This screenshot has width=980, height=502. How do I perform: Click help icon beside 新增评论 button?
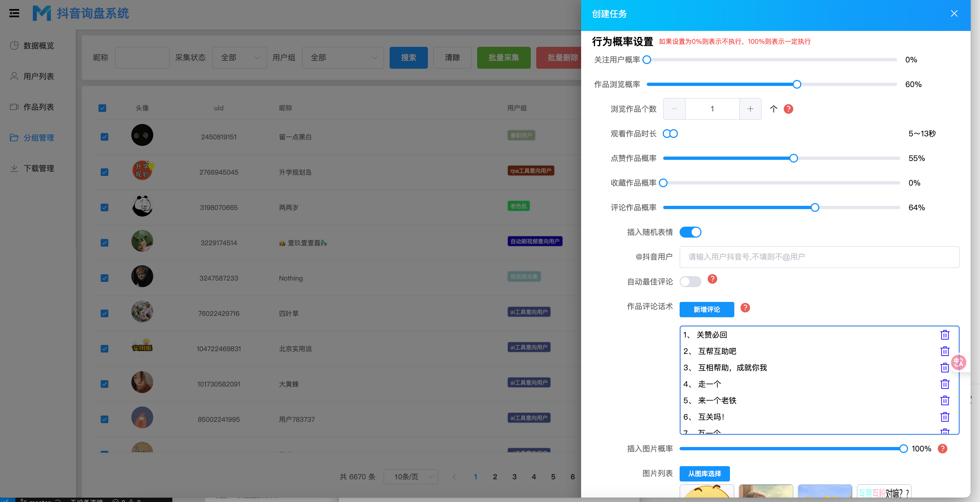click(x=745, y=307)
